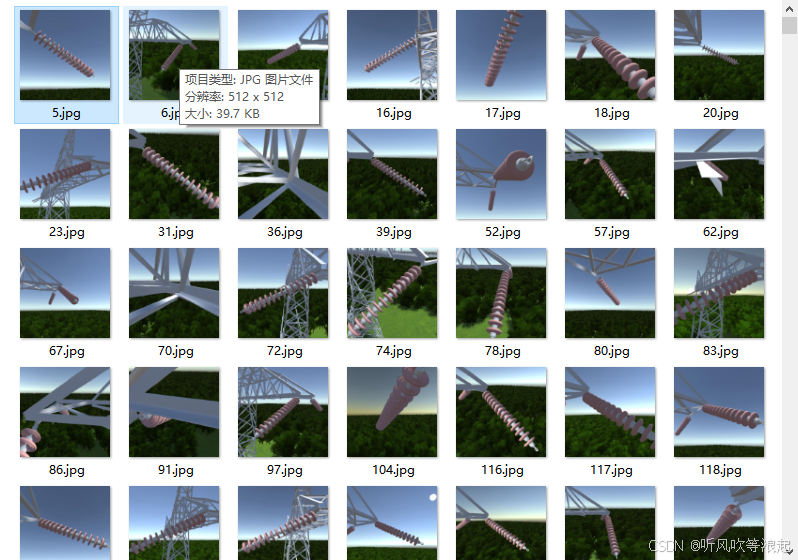Select the 62.jpg thumbnail

click(719, 174)
